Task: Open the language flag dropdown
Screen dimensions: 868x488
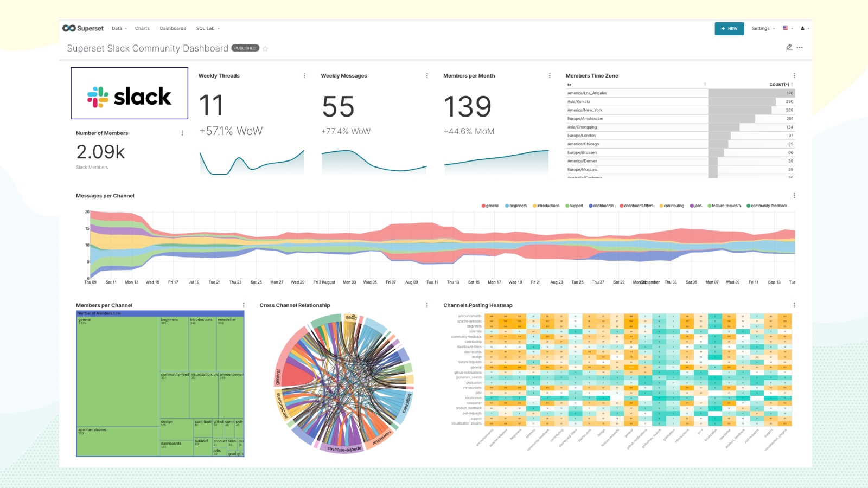Action: [788, 28]
